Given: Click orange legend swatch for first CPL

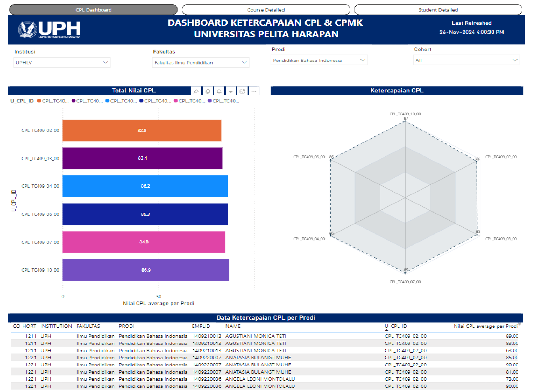Looking at the screenshot, I should coord(39,101).
